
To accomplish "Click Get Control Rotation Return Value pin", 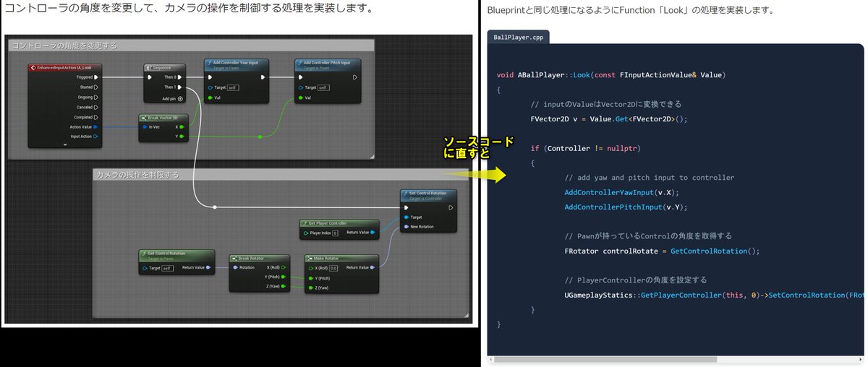I will pos(209,267).
